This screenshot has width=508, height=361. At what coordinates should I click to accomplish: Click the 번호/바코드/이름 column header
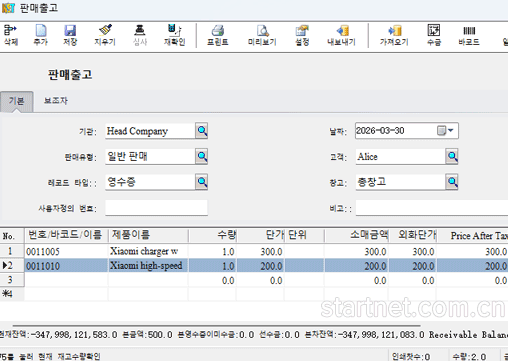click(x=66, y=235)
